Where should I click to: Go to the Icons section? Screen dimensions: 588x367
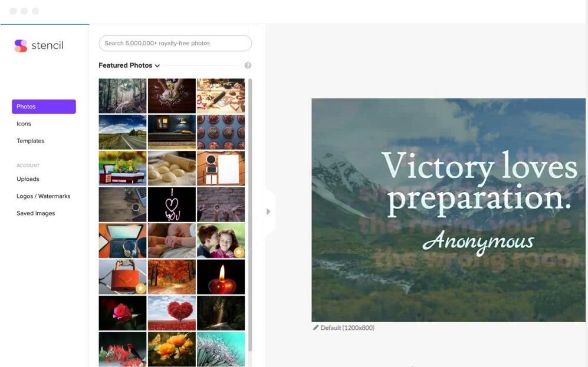pyautogui.click(x=24, y=124)
